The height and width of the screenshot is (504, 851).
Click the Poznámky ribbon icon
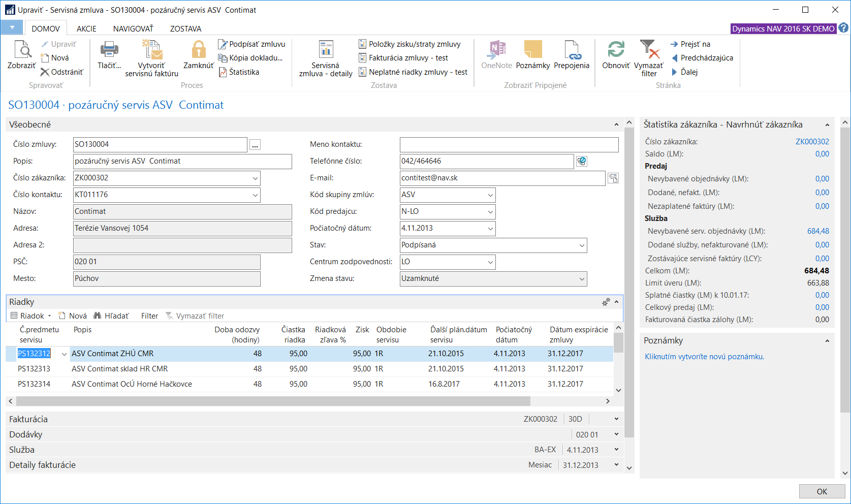(533, 50)
